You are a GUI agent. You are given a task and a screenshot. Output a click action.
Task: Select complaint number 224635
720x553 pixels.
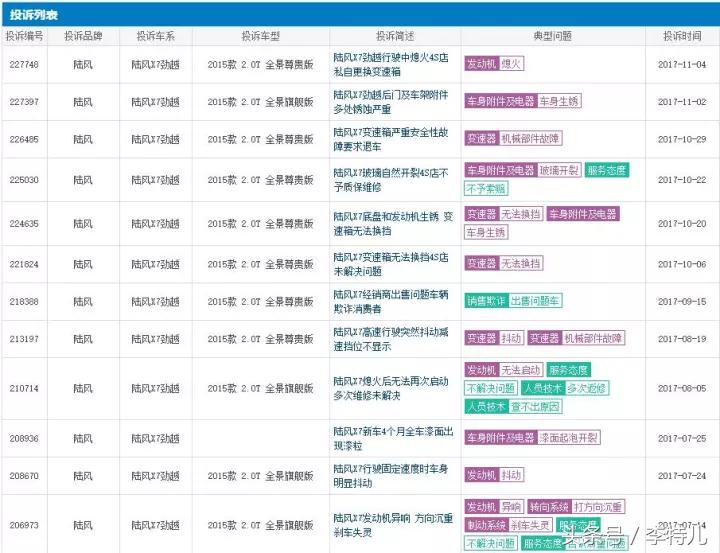pos(24,224)
